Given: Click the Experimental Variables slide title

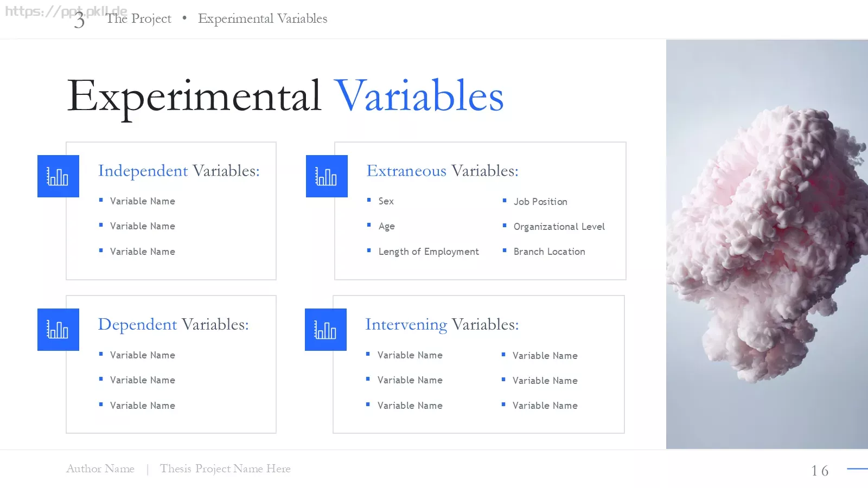Looking at the screenshot, I should click(285, 97).
